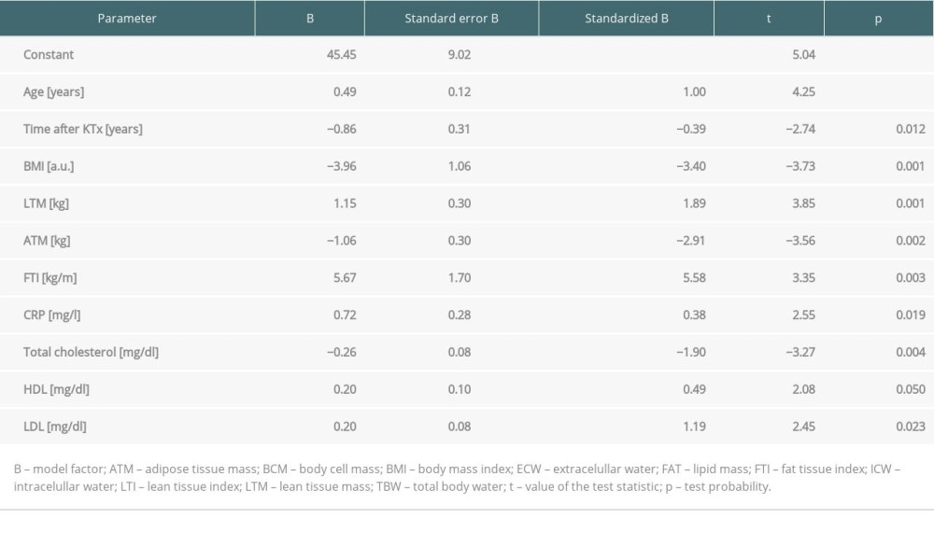The height and width of the screenshot is (560, 934).
Task: Select the BMI [a.u.] row label
Action: 49,166
